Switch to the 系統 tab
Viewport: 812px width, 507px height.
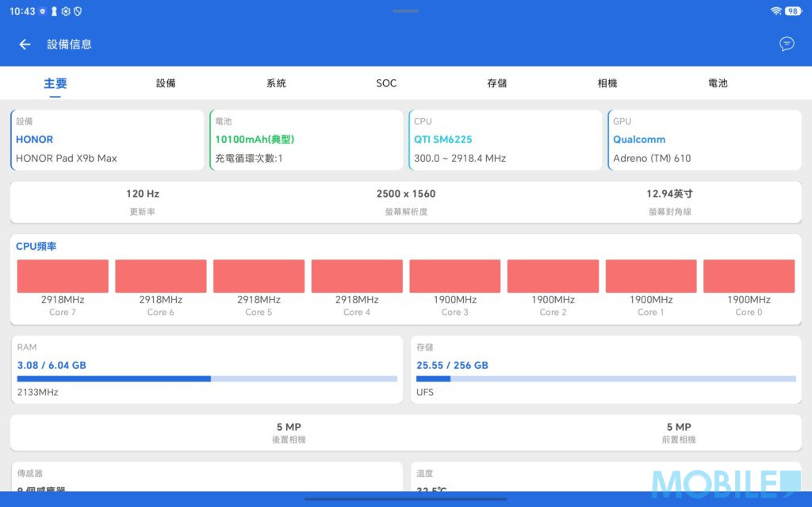(276, 83)
